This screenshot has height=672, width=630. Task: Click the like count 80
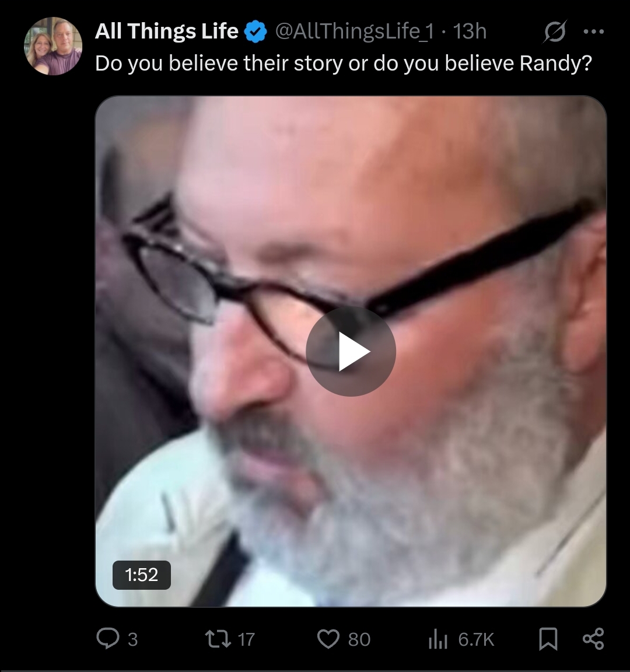click(359, 639)
